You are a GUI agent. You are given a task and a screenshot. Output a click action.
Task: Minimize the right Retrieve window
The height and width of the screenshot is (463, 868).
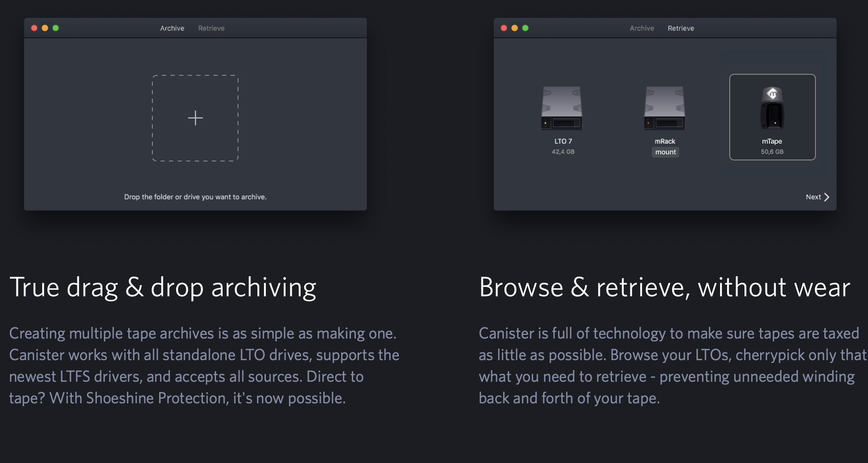[x=515, y=28]
